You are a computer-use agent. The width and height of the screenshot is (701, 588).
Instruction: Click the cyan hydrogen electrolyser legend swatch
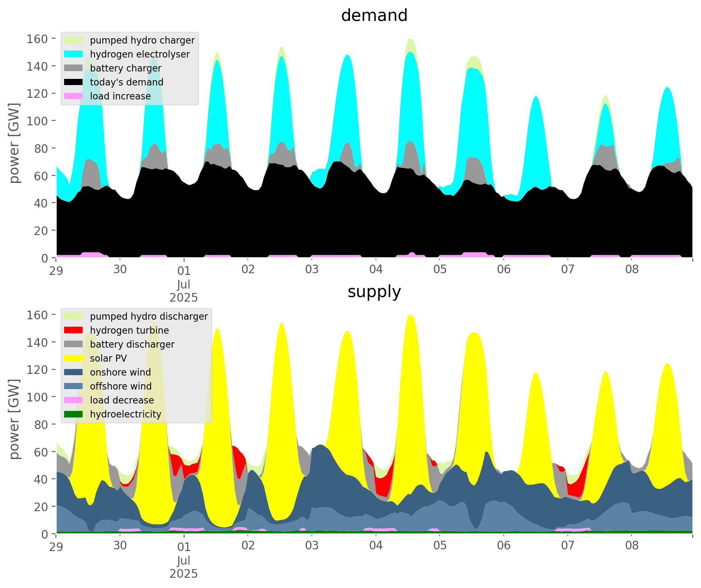tap(74, 54)
